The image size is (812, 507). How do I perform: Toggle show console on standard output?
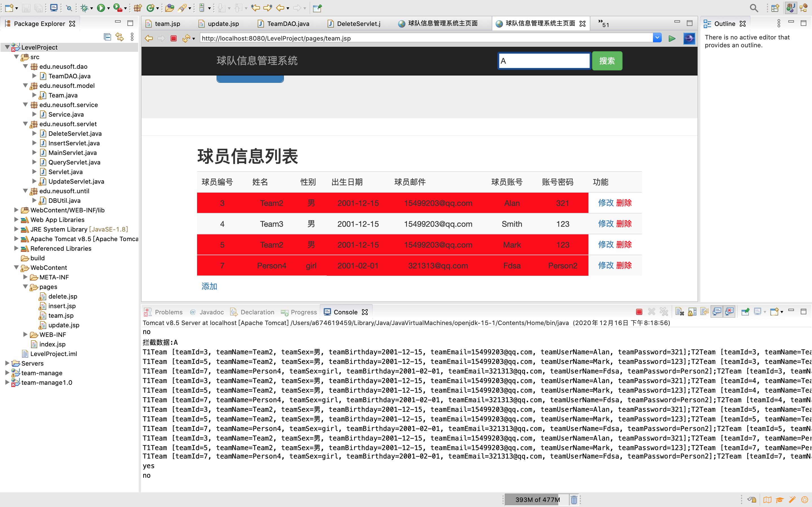pyautogui.click(x=717, y=312)
